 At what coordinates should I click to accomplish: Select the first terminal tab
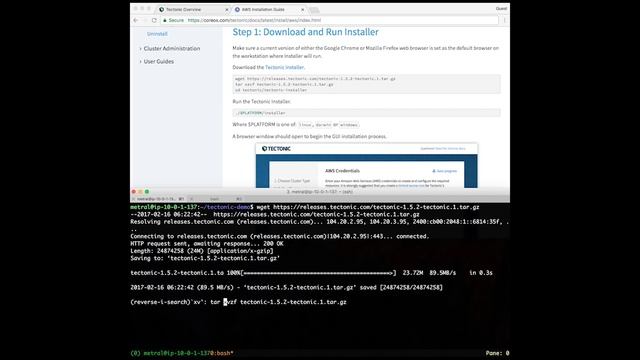(x=158, y=199)
